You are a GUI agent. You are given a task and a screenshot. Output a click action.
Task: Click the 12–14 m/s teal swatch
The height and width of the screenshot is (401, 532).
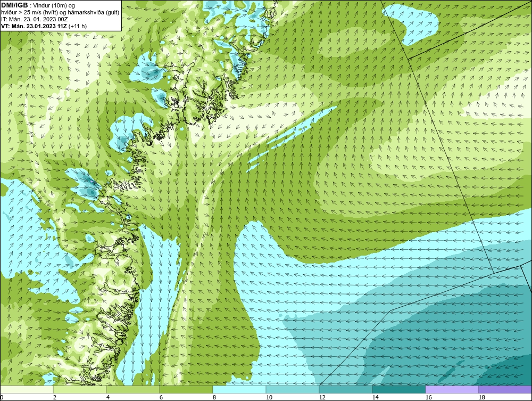(x=345, y=389)
